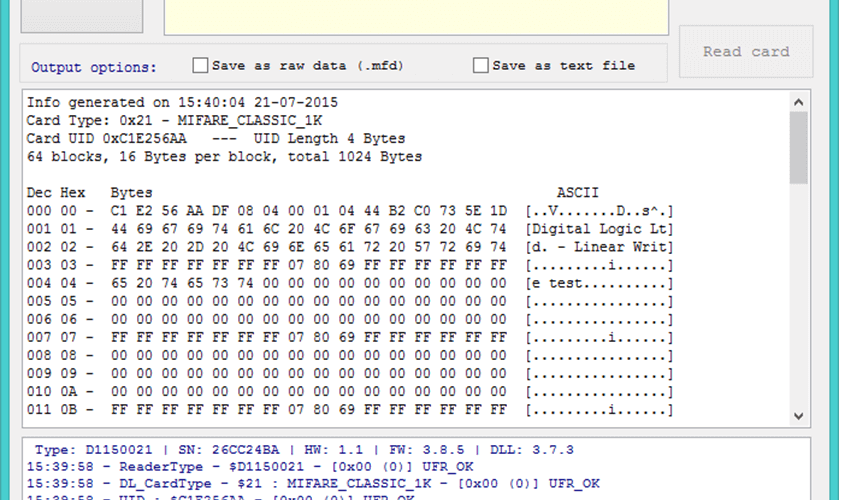Click the Output options label

(x=93, y=67)
